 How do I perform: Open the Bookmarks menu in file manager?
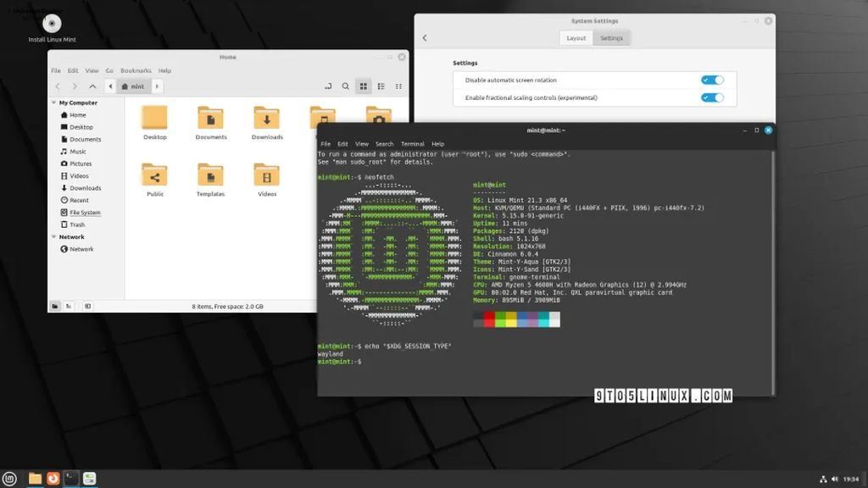coord(136,70)
